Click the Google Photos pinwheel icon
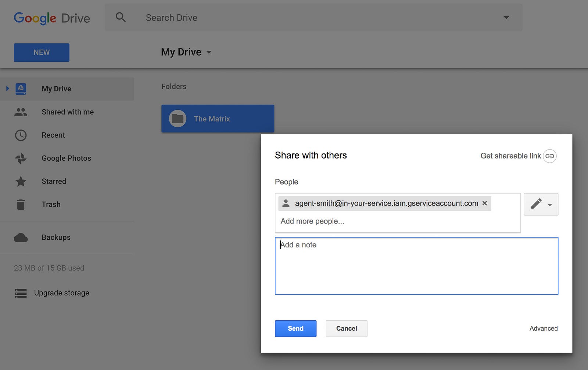Screen dimensions: 588x370 point(21,158)
